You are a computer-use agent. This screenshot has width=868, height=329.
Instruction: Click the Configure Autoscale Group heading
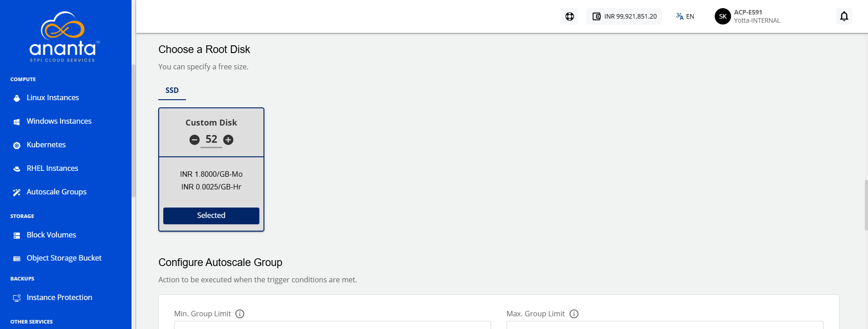click(220, 262)
